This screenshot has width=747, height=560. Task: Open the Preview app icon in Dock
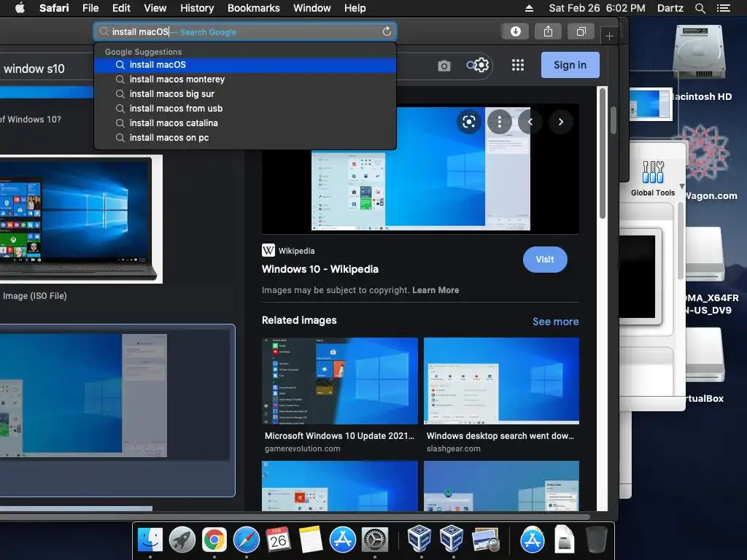coord(485,540)
